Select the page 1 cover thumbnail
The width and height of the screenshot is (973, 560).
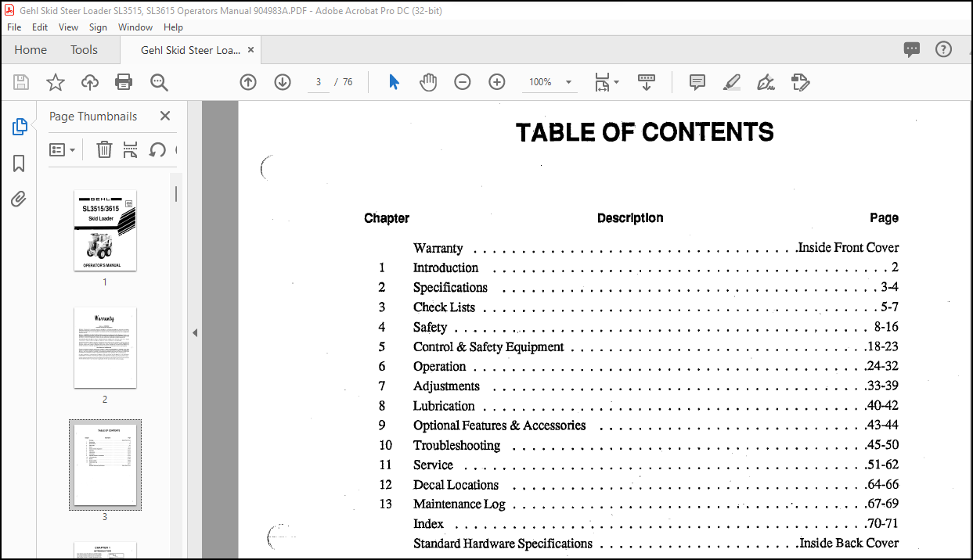pyautogui.click(x=105, y=231)
